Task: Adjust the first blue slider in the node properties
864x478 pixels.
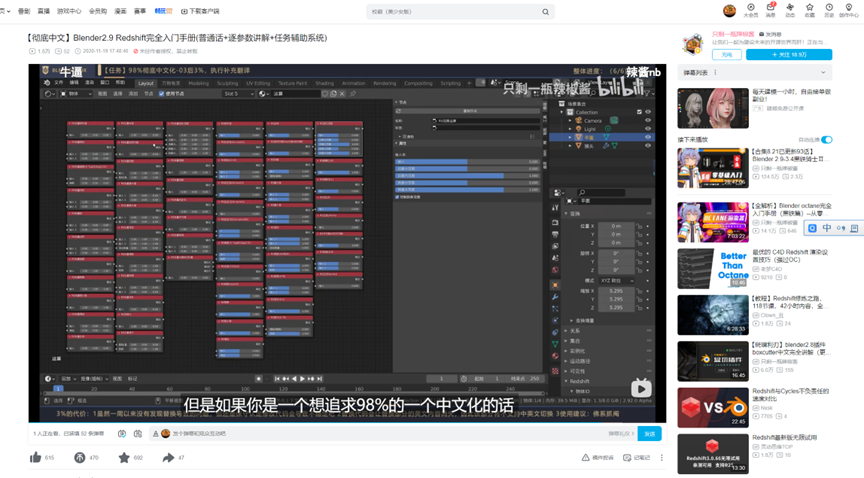Action: pos(467,162)
